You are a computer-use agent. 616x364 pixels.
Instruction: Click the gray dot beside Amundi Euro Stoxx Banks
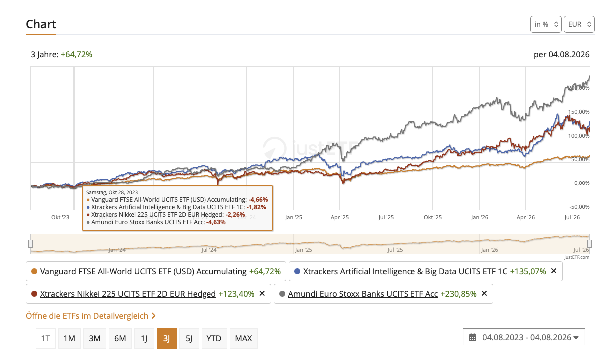[282, 294]
